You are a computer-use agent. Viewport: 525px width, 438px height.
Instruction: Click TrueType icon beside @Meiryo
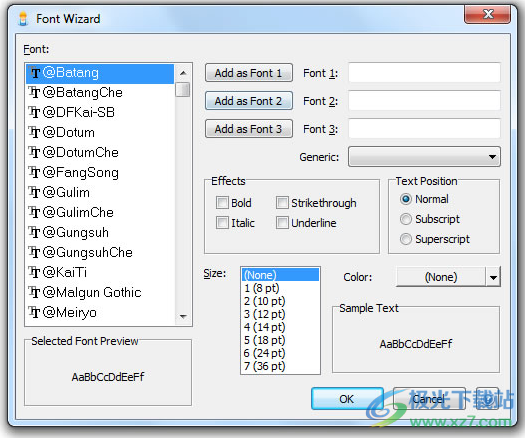coord(34,312)
